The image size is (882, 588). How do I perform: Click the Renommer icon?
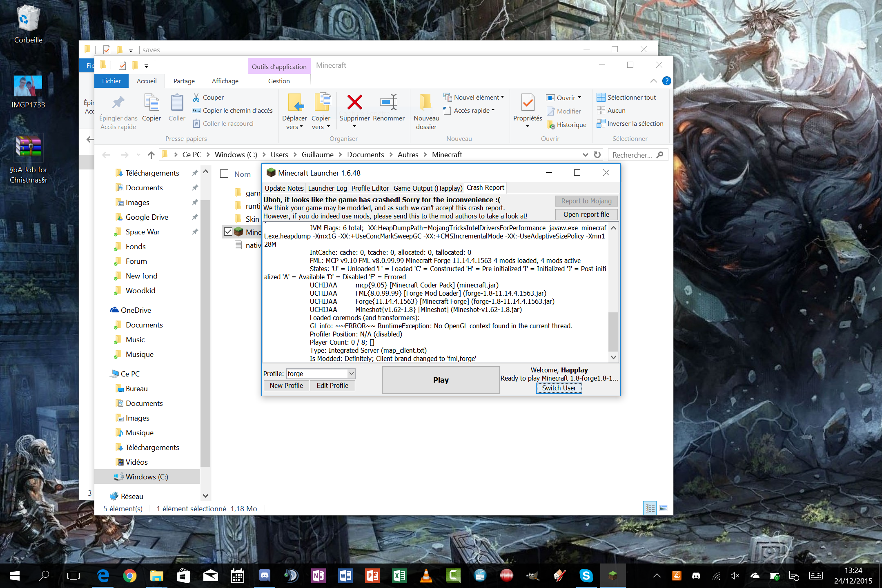click(388, 102)
